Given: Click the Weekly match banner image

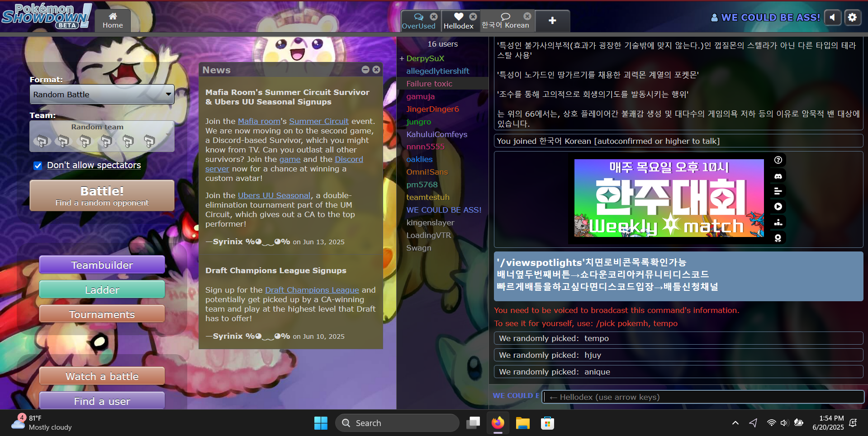Looking at the screenshot, I should coord(669,198).
